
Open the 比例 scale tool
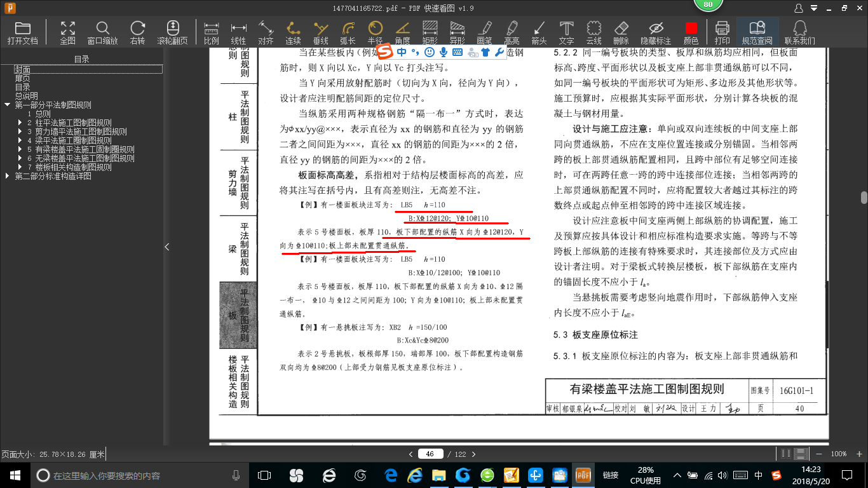[212, 32]
